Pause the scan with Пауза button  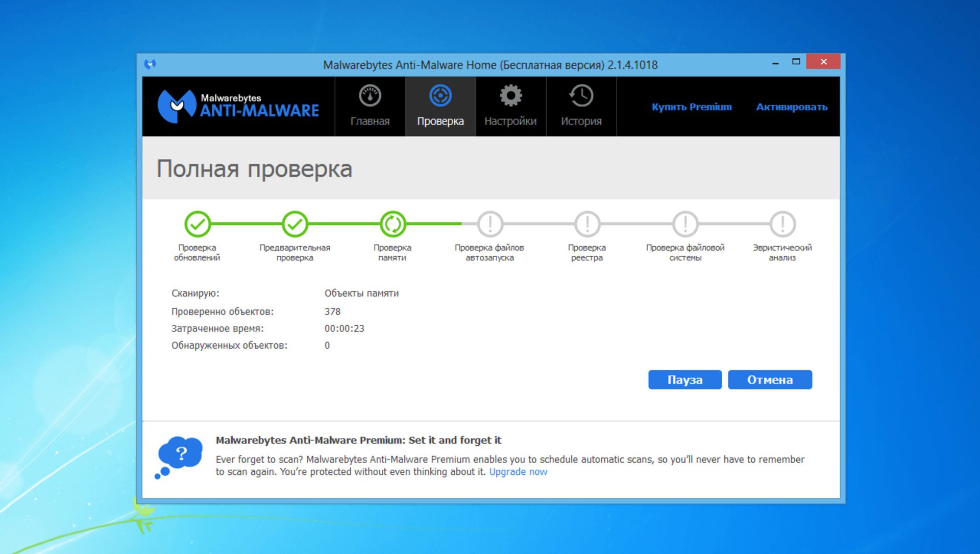point(684,379)
